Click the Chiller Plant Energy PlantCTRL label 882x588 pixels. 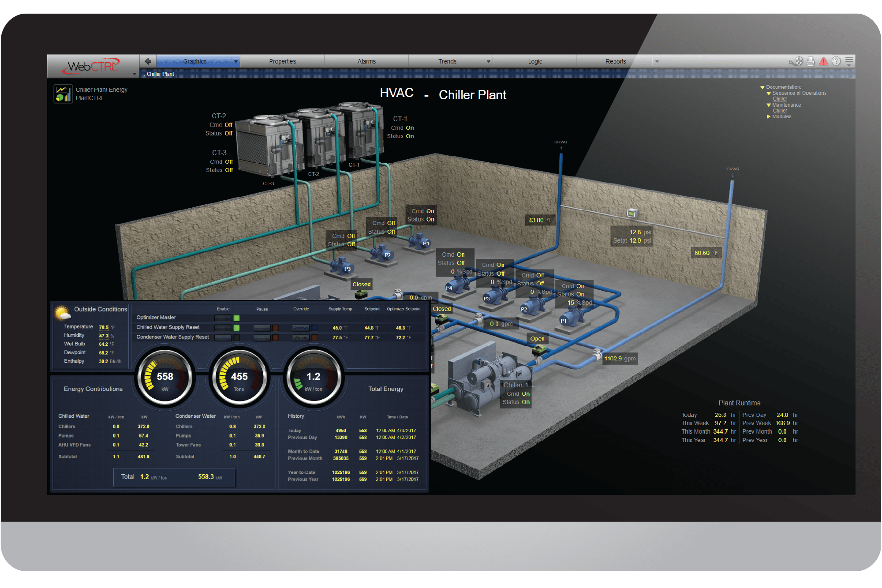(x=101, y=94)
